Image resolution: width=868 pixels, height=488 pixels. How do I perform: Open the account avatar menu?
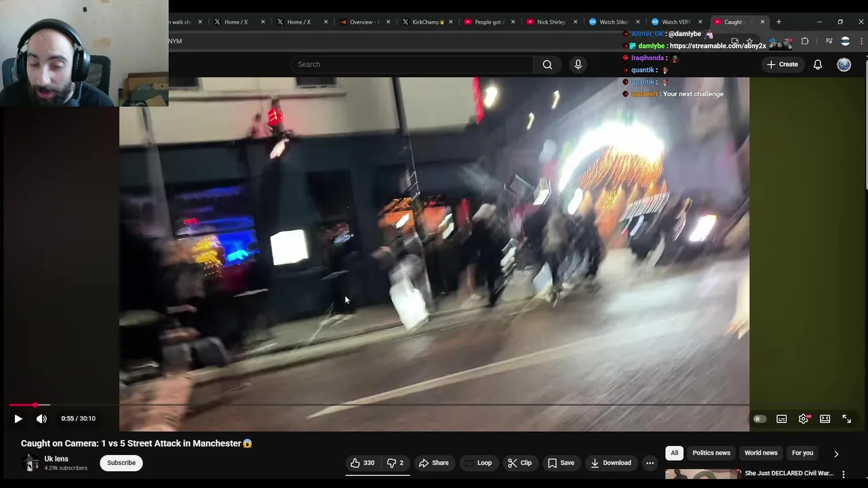(x=844, y=64)
